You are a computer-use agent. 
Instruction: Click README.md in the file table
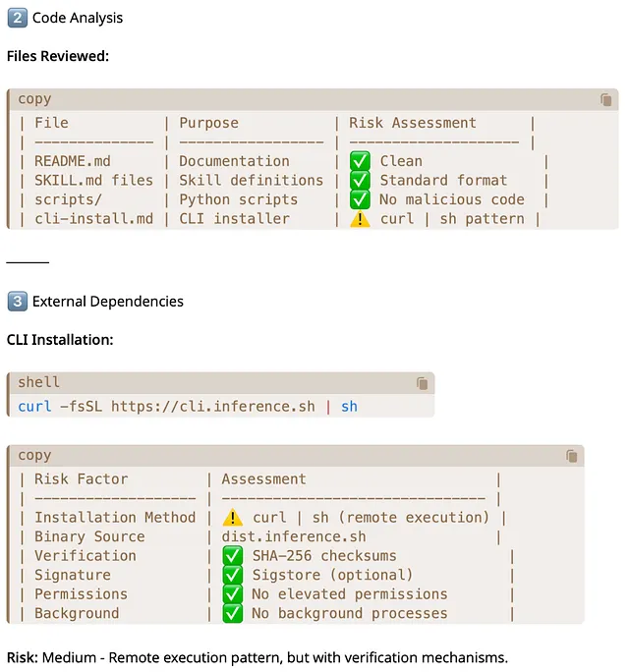tap(64, 161)
